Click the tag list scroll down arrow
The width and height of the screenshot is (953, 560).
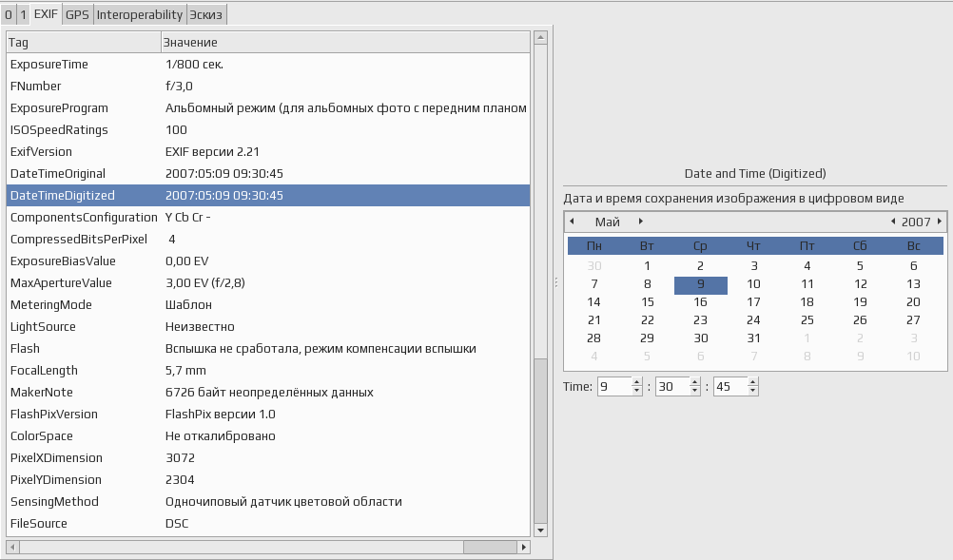click(x=540, y=531)
